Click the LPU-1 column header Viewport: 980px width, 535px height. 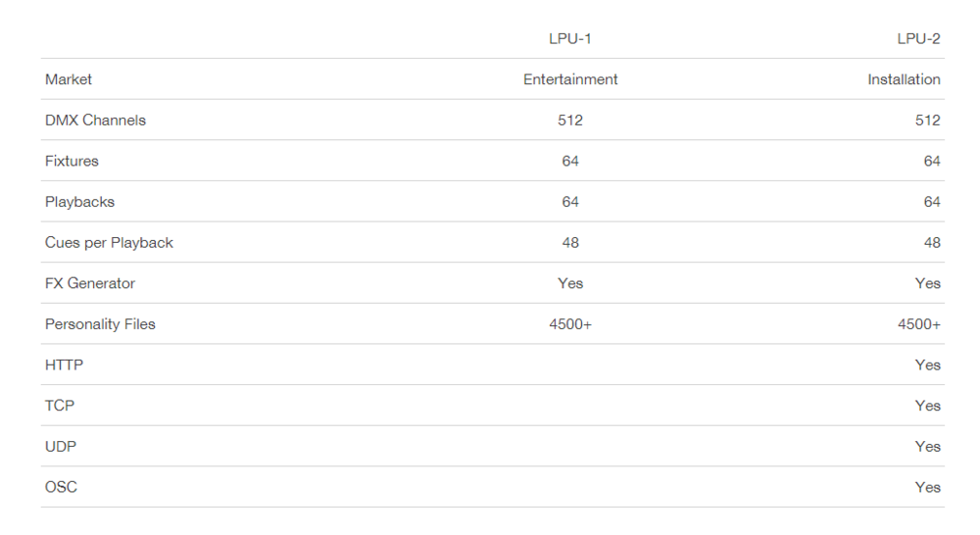click(569, 39)
